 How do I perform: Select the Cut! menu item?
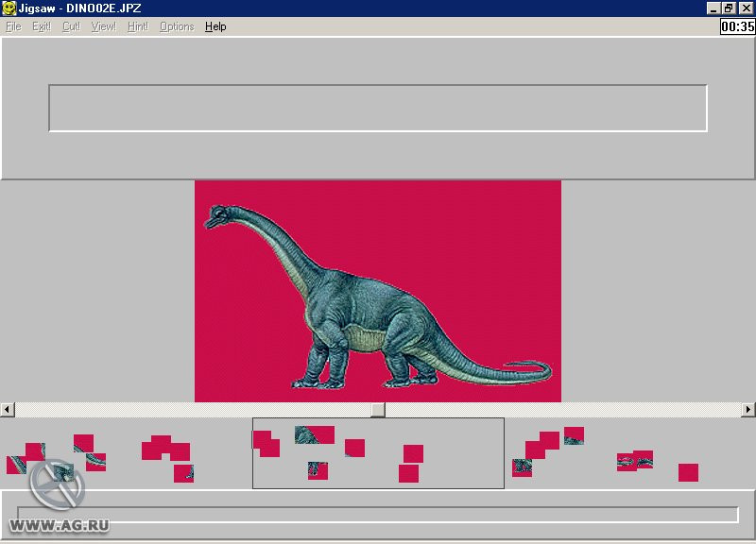pyautogui.click(x=72, y=26)
